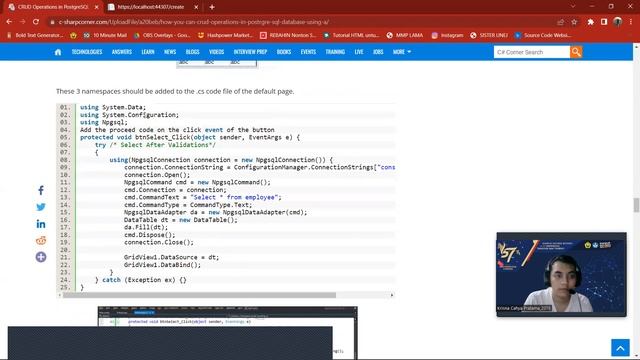This screenshot has width=640, height=360.
Task: Open SISTER UNEJ bookmark
Action: pos(489,36)
